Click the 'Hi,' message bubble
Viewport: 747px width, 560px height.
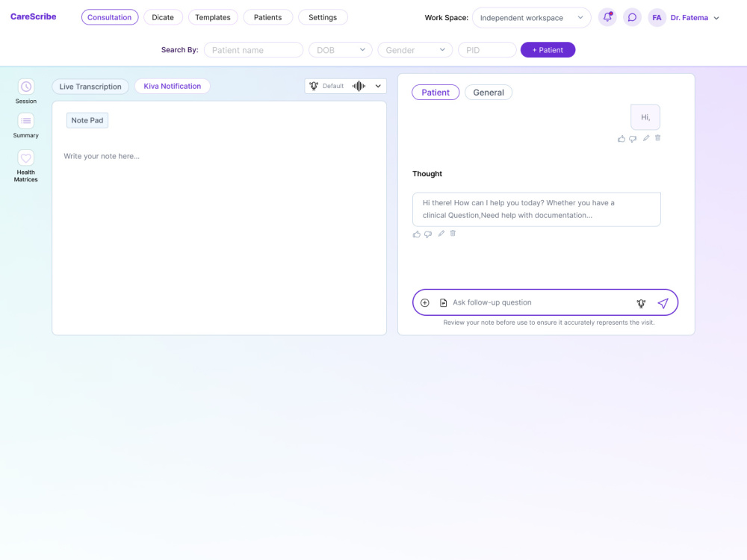tap(645, 117)
